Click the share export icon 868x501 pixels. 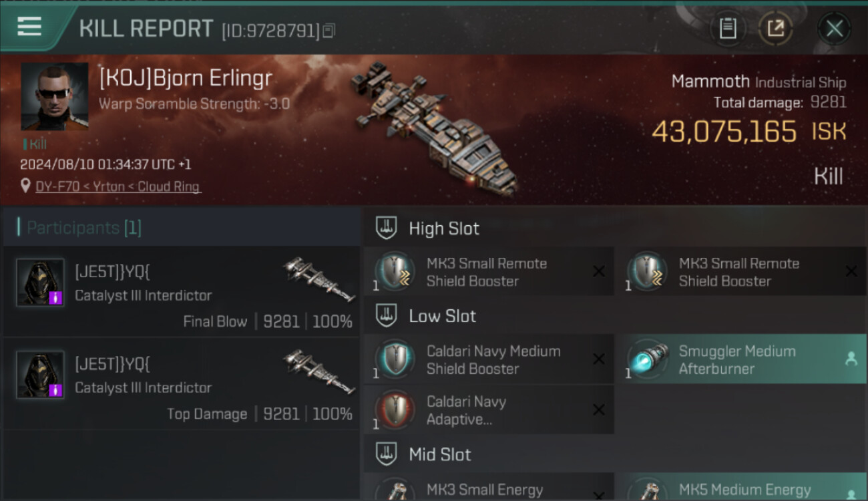pyautogui.click(x=775, y=28)
